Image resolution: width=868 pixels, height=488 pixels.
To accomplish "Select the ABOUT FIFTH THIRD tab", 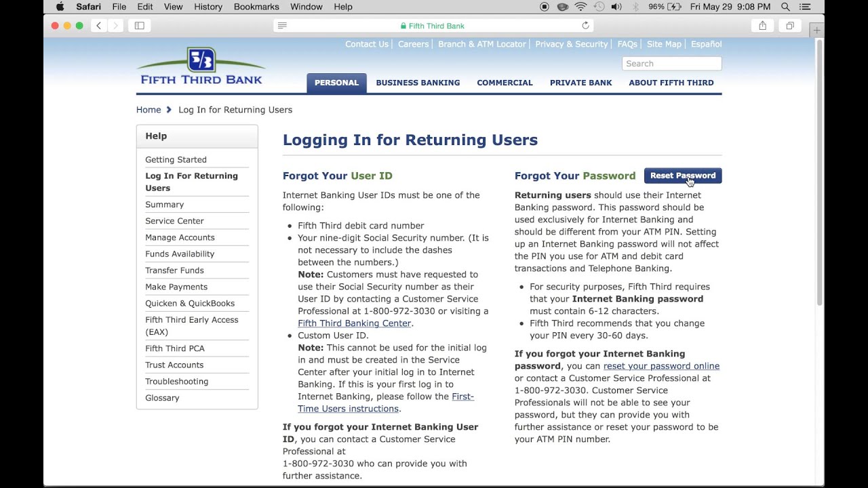I will [x=671, y=83].
